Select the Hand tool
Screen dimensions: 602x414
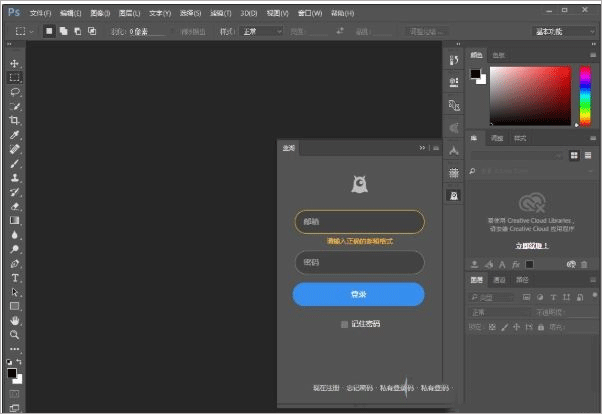point(14,320)
